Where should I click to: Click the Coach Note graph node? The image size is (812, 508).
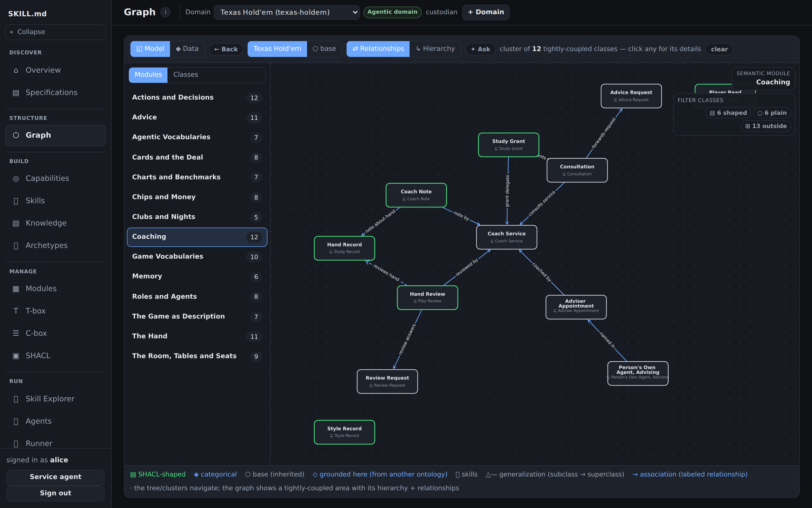416,195
